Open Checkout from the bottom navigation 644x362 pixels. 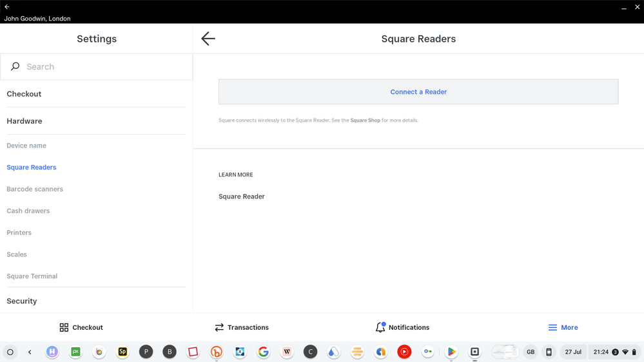(x=81, y=327)
